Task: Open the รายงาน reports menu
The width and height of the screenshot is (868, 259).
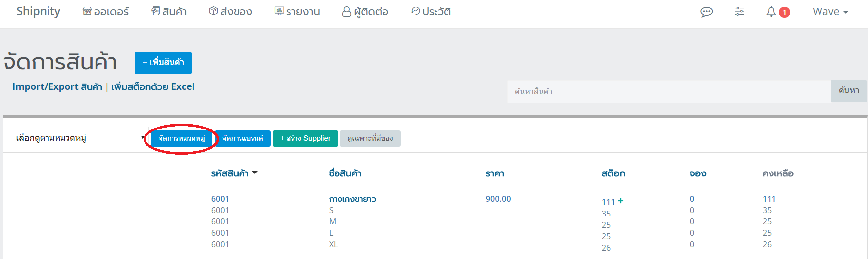Action: [297, 11]
